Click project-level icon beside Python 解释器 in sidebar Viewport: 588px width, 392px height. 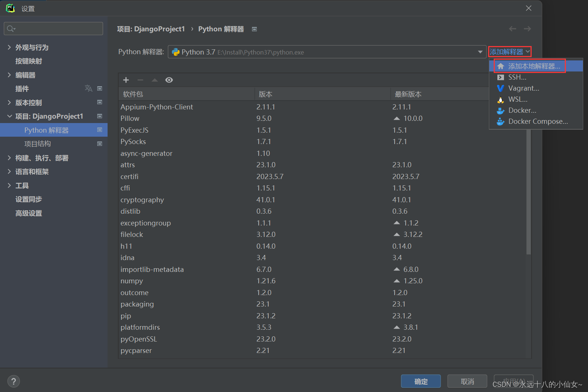coord(99,130)
